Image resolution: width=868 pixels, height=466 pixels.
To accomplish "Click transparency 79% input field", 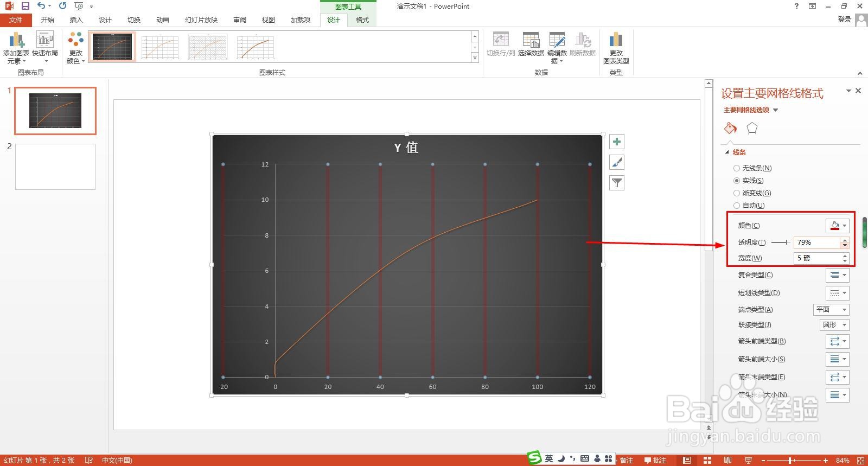I will [x=817, y=242].
